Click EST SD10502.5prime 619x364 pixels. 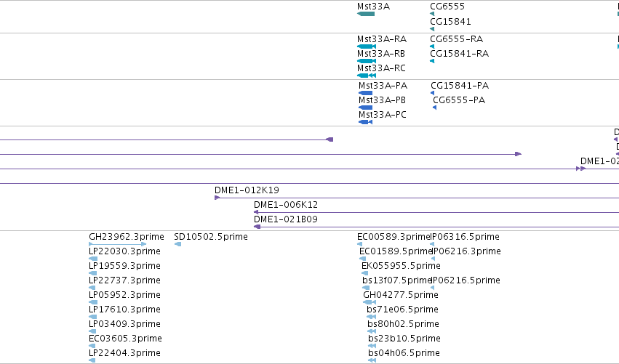coord(211,237)
